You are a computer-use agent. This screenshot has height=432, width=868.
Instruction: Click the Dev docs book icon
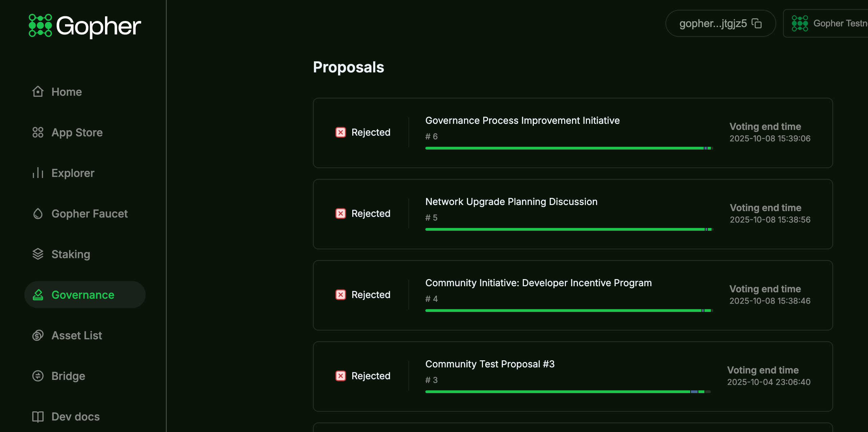(x=38, y=416)
